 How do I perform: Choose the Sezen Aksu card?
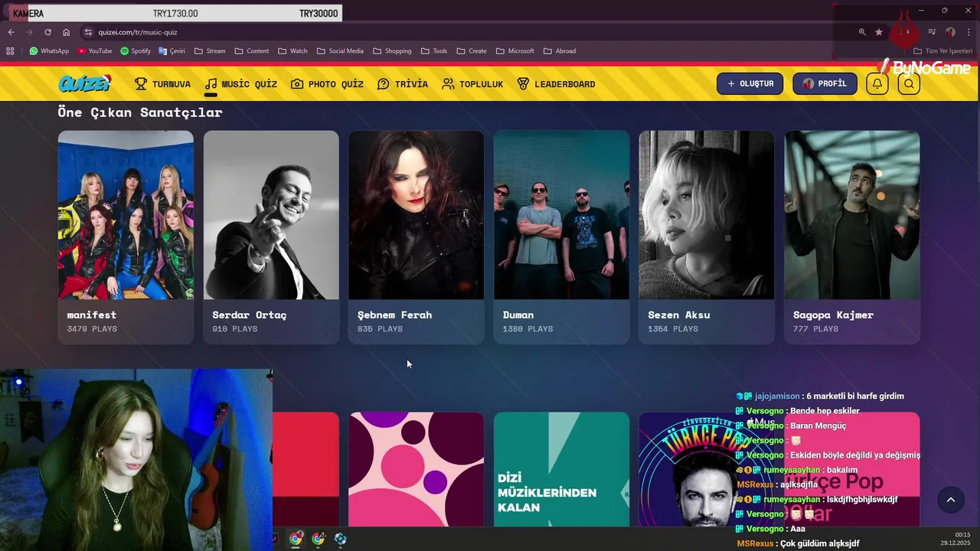707,237
